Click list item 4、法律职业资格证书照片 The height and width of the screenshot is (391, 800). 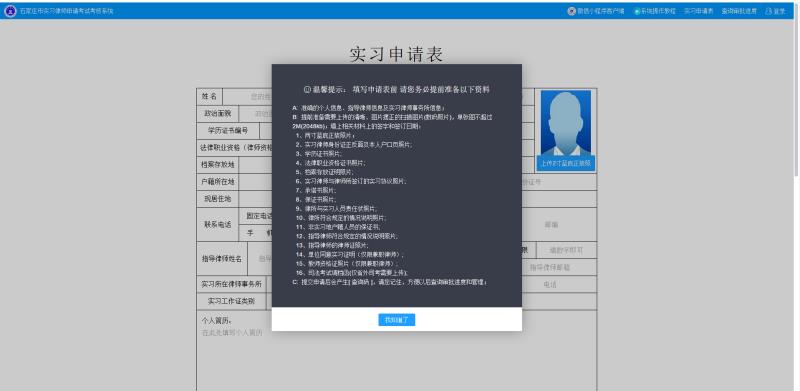(x=331, y=163)
